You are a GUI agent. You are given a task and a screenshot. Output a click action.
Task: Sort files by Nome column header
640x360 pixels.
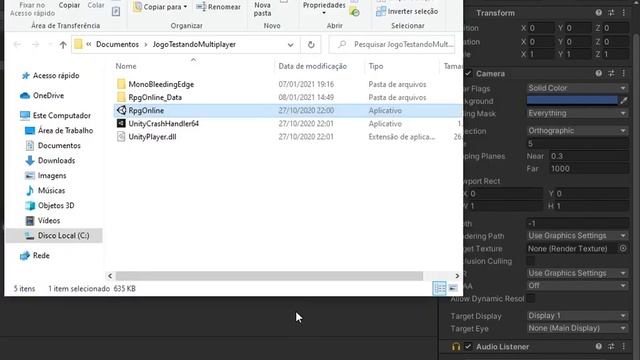pos(126,66)
